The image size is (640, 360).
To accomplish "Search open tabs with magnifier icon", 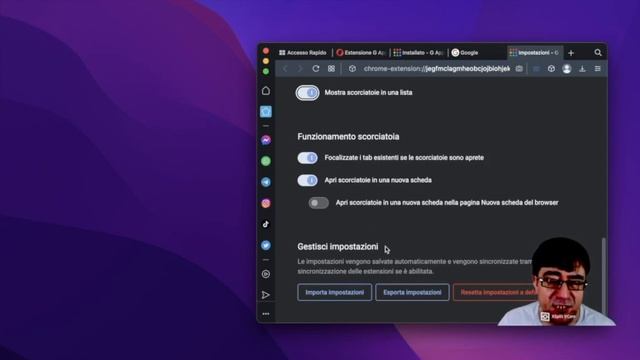I will tap(598, 53).
